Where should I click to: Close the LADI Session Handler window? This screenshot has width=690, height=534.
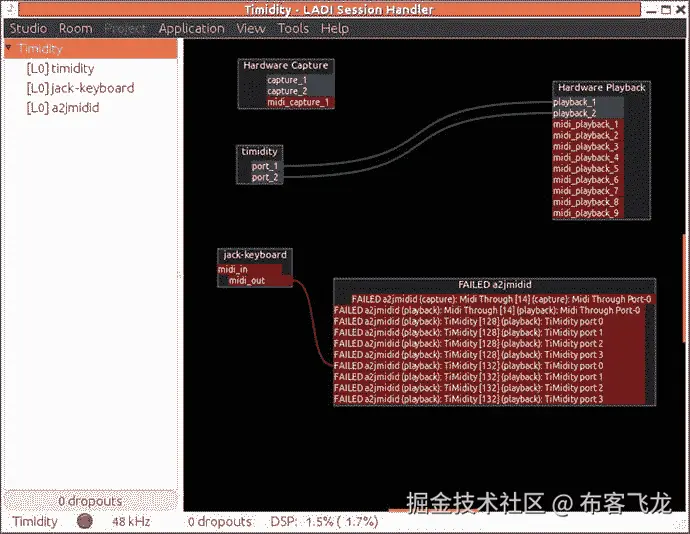[680, 9]
